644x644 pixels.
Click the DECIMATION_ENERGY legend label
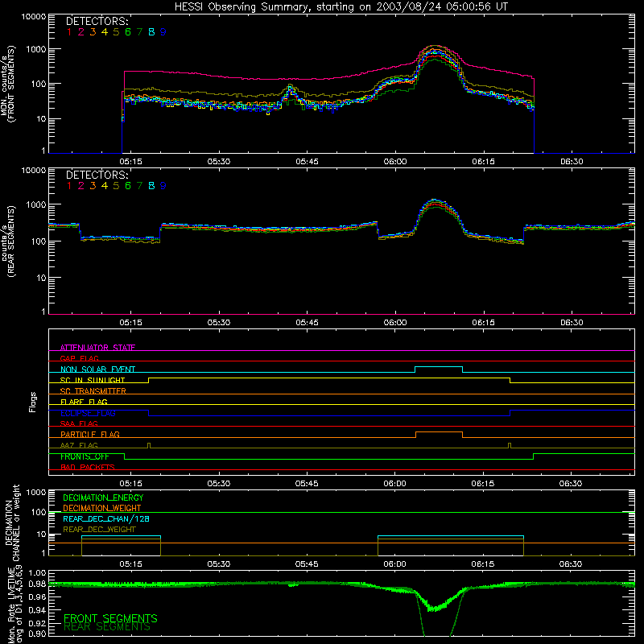pos(103,497)
